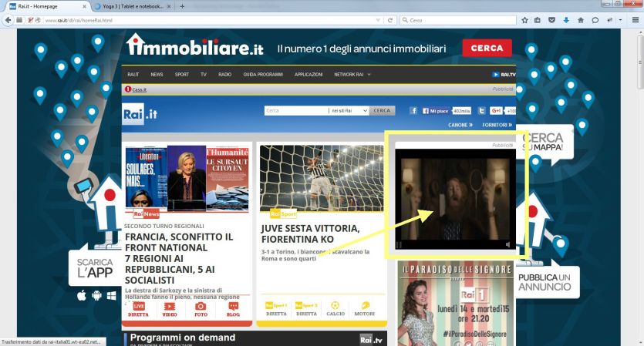Open the address bar history dropdown arrow
The height and width of the screenshot is (346, 644).
(x=378, y=20)
